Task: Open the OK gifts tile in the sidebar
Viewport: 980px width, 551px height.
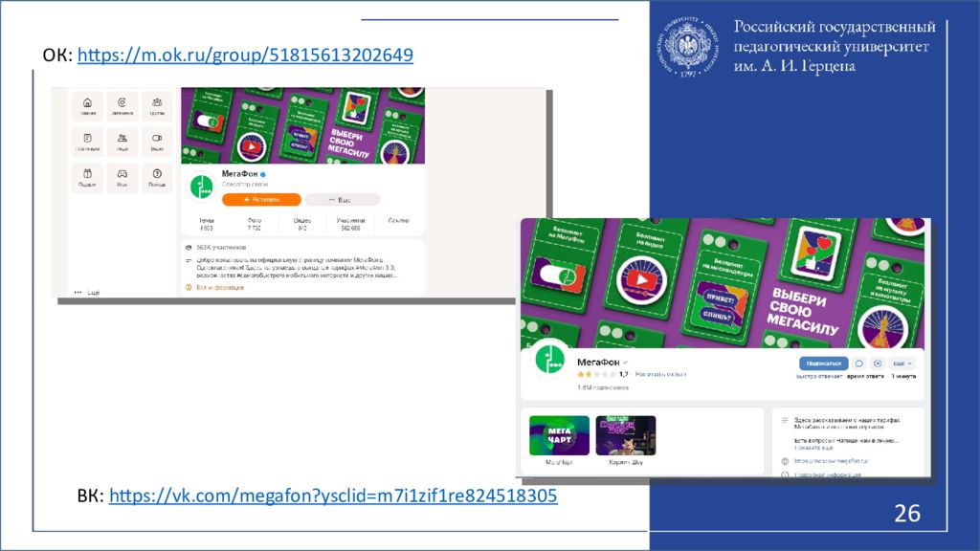Action: click(87, 177)
